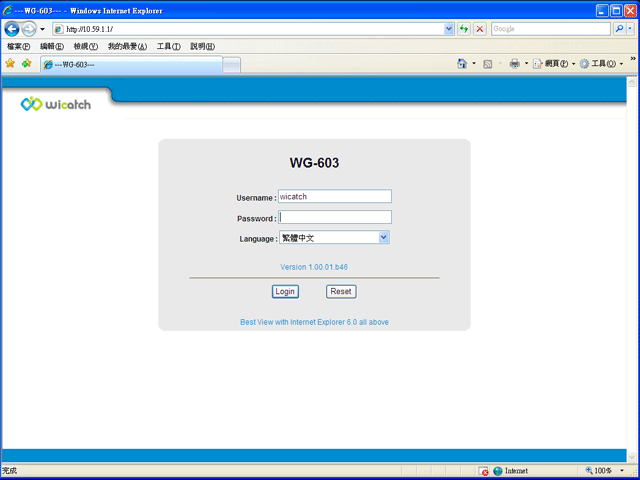Viewport: 640px width, 480px height.
Task: Open the Language dropdown showing 繁體中文
Action: pos(334,238)
